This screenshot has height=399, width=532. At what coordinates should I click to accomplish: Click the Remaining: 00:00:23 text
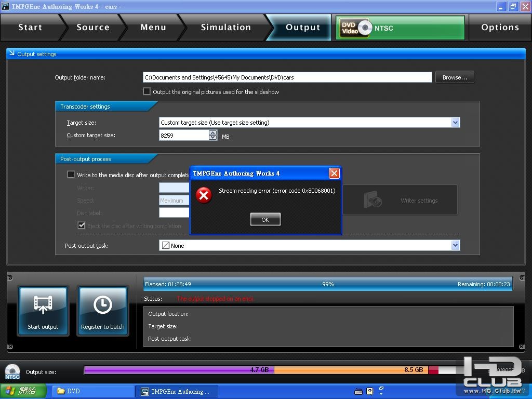[x=484, y=284]
